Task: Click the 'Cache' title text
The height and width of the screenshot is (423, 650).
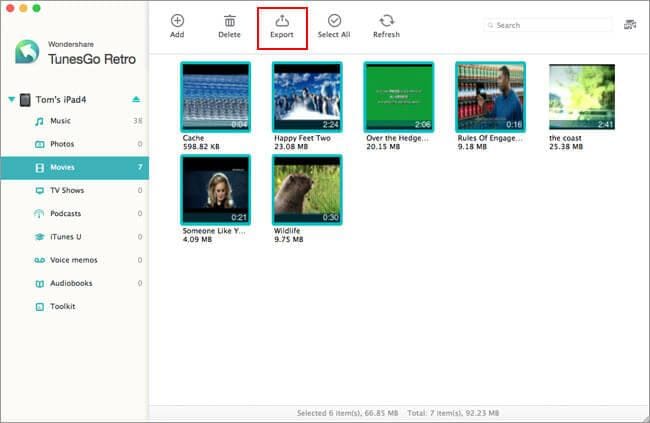Action: pyautogui.click(x=193, y=138)
